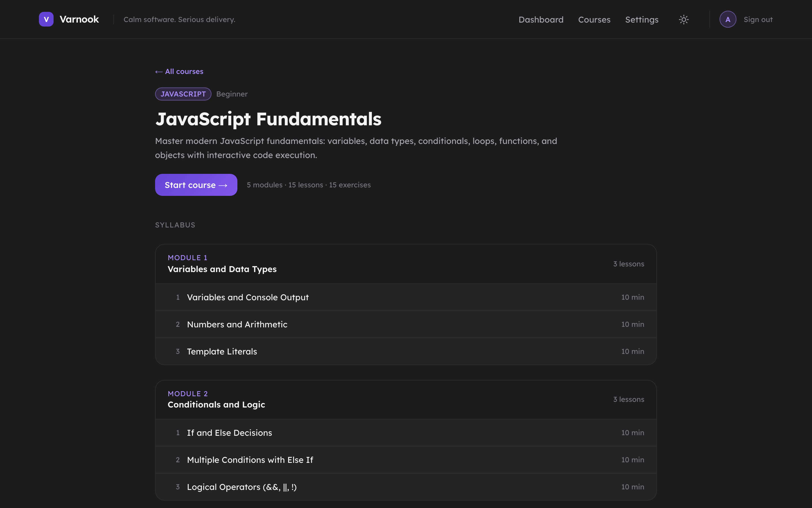Go back to All courses
The width and height of the screenshot is (812, 508).
tap(179, 72)
